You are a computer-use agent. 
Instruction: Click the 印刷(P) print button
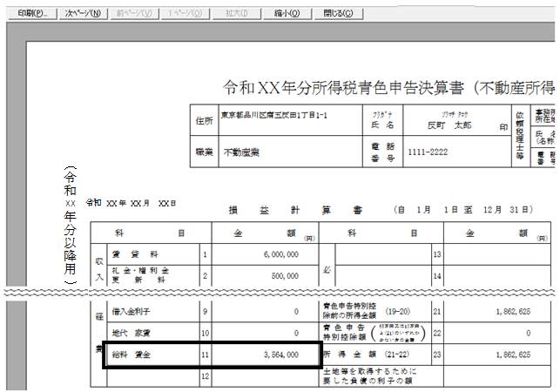pyautogui.click(x=32, y=14)
